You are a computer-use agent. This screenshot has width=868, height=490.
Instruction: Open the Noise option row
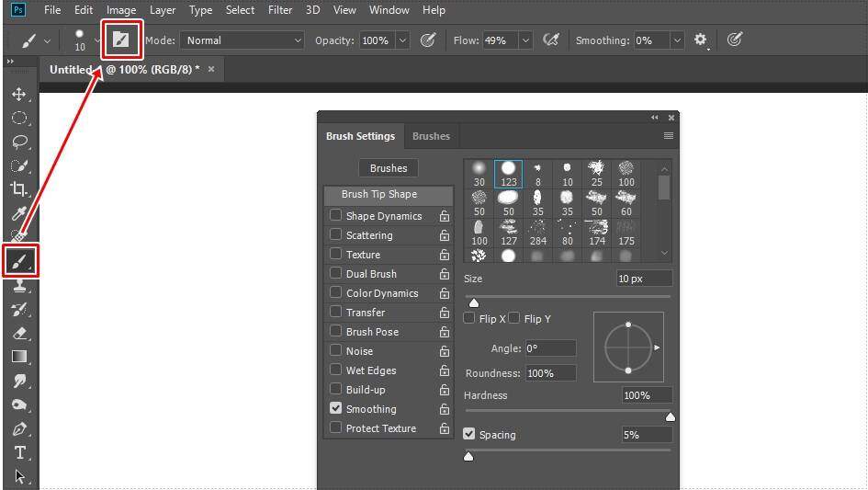tap(359, 351)
